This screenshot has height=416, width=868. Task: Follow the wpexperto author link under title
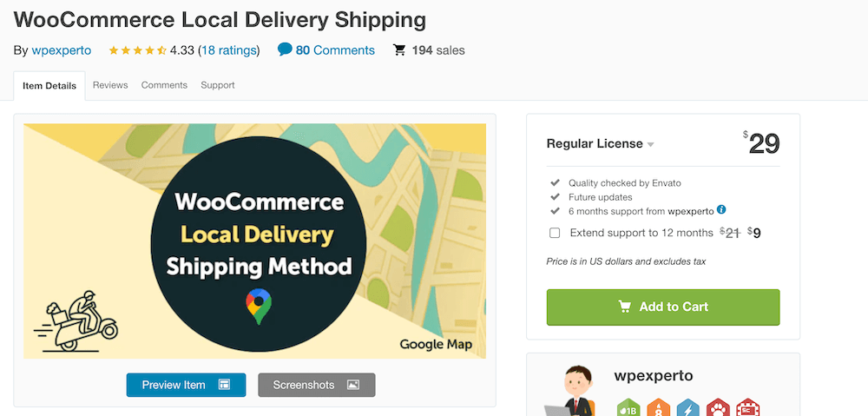click(62, 50)
